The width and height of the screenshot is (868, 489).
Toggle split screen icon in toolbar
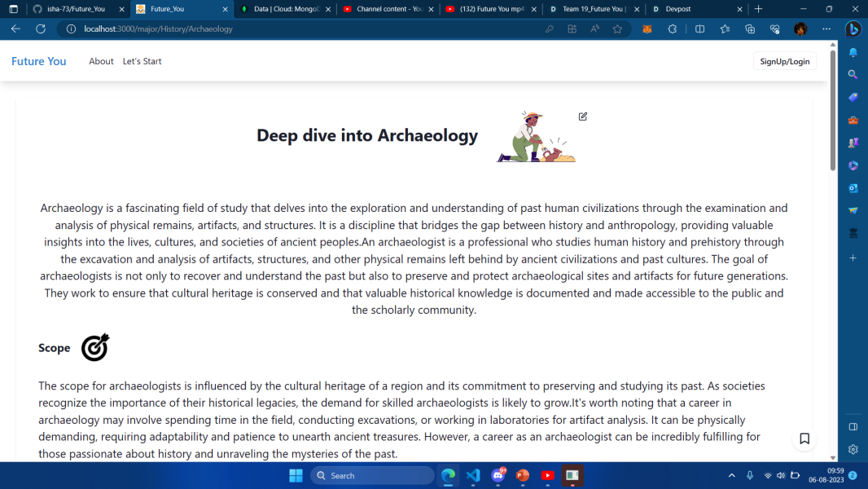699,29
